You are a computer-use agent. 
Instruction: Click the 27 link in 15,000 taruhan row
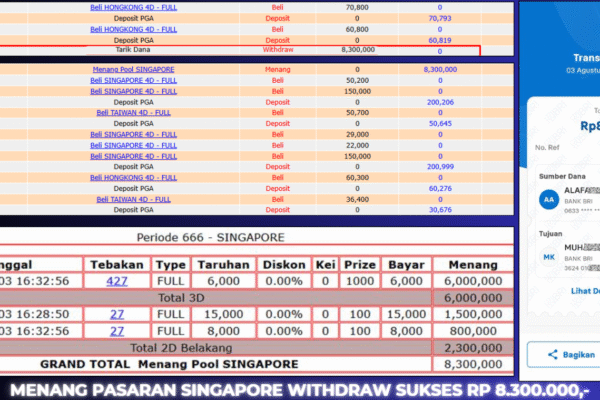point(117,314)
